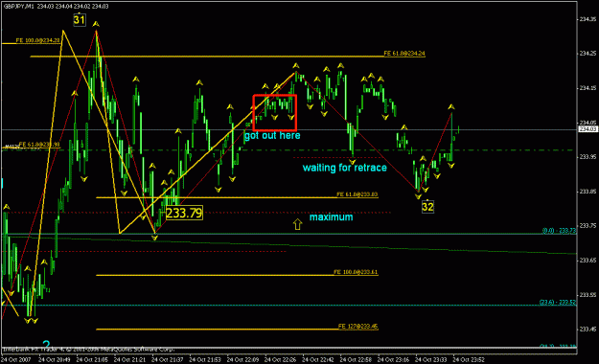Click the "FE 100.0@234.28" expansion label
The image size is (599, 364).
37,40
